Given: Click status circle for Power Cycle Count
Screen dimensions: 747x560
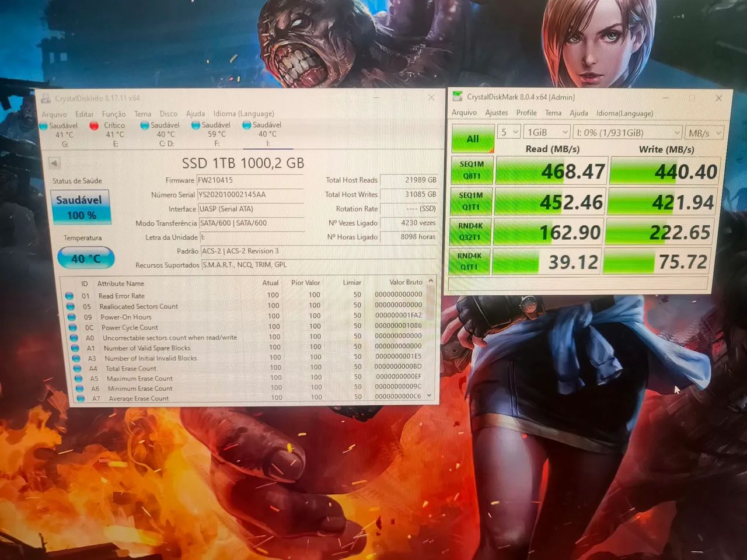Looking at the screenshot, I should point(72,327).
